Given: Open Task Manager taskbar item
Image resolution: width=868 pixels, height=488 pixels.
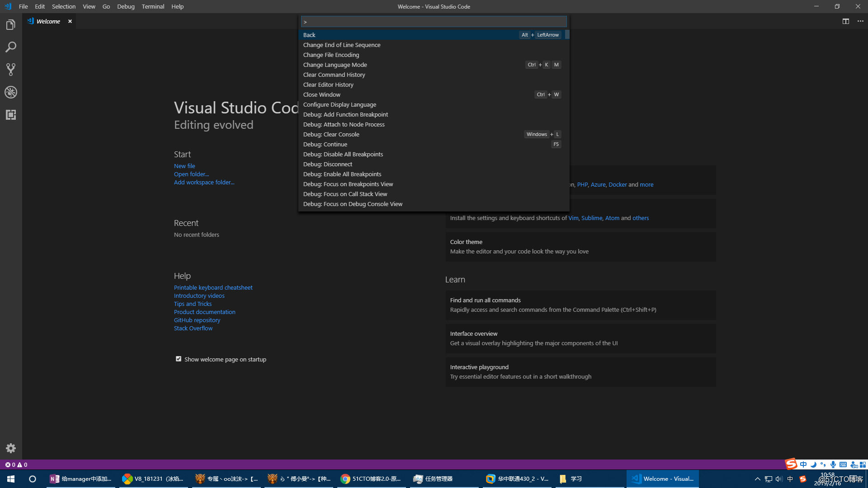Looking at the screenshot, I should 444,479.
